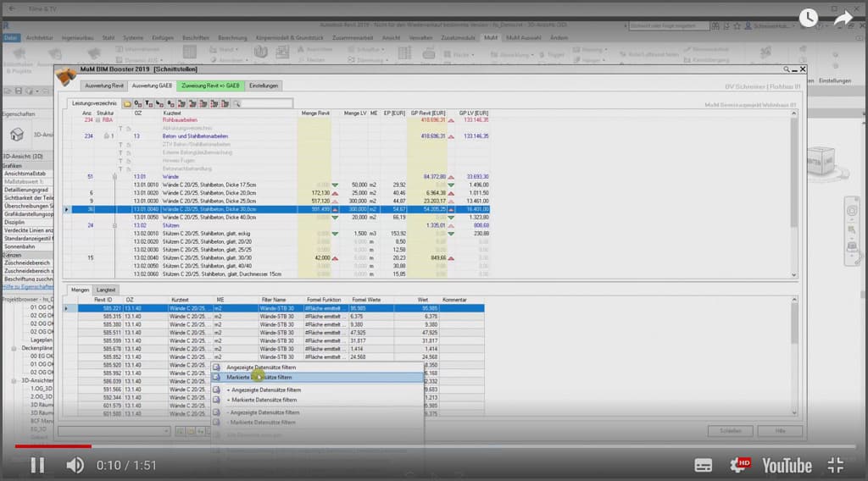Open YouTube quality settings gear
This screenshot has height=481, width=868.
click(x=739, y=464)
